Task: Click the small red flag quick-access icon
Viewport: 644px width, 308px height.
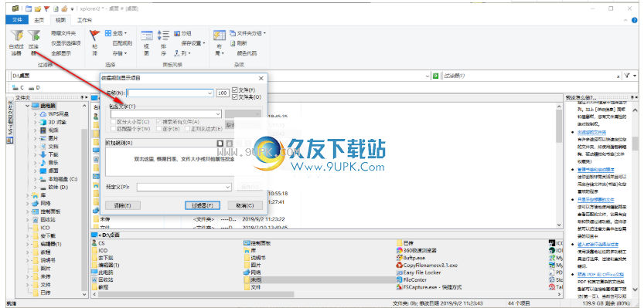Action: (x=46, y=8)
